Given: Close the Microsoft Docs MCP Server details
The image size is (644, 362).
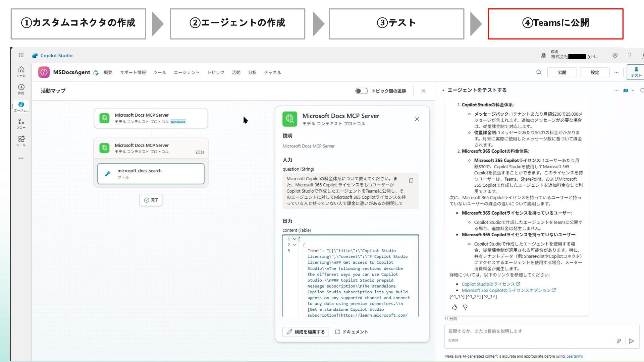Looking at the screenshot, I should [x=417, y=119].
